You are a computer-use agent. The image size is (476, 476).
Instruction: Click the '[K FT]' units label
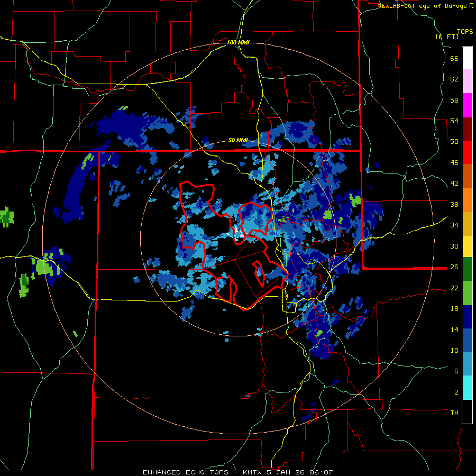click(447, 36)
